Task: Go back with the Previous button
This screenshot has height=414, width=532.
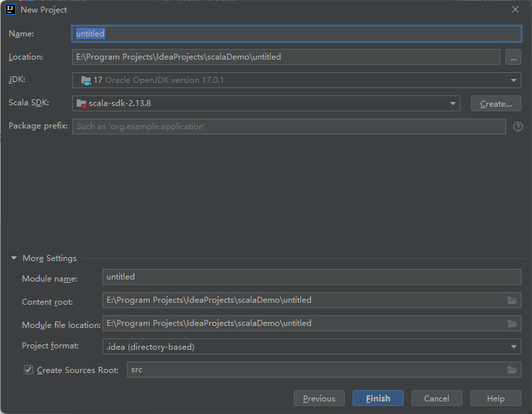Action: point(319,398)
